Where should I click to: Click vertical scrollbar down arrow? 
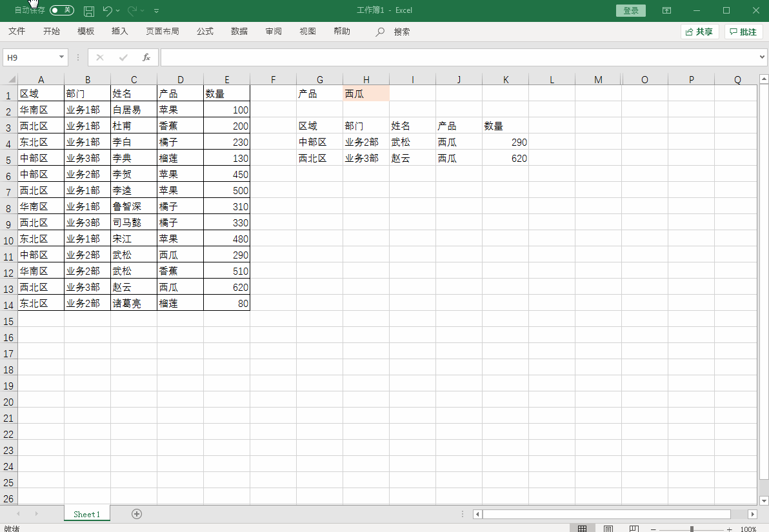coord(764,500)
